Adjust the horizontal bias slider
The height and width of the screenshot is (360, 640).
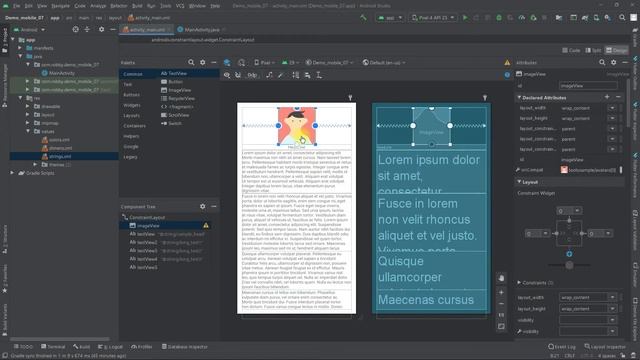click(569, 265)
